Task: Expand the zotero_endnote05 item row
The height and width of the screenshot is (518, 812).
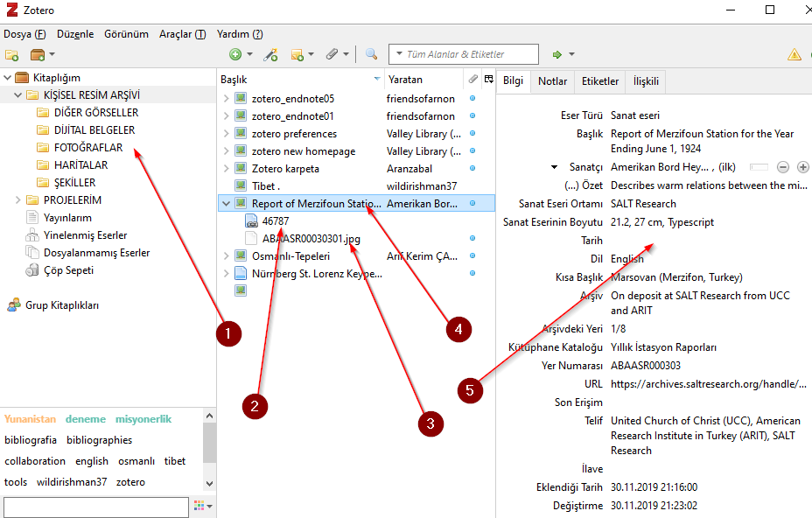Action: tap(227, 98)
